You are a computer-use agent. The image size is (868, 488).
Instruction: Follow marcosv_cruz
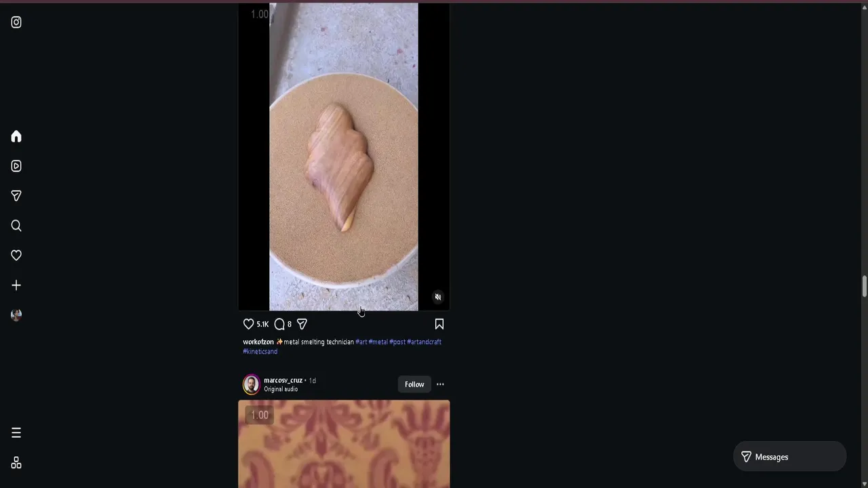click(414, 384)
